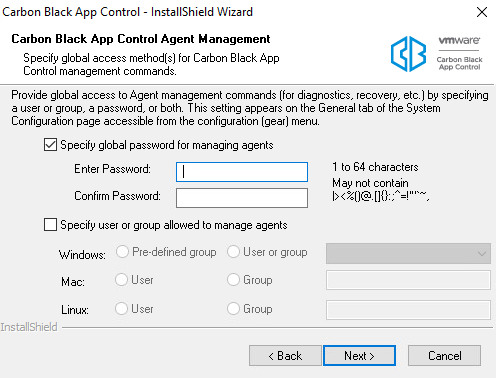Click the '1 to 64 characters' hint text
The width and height of the screenshot is (496, 378).
tap(375, 167)
